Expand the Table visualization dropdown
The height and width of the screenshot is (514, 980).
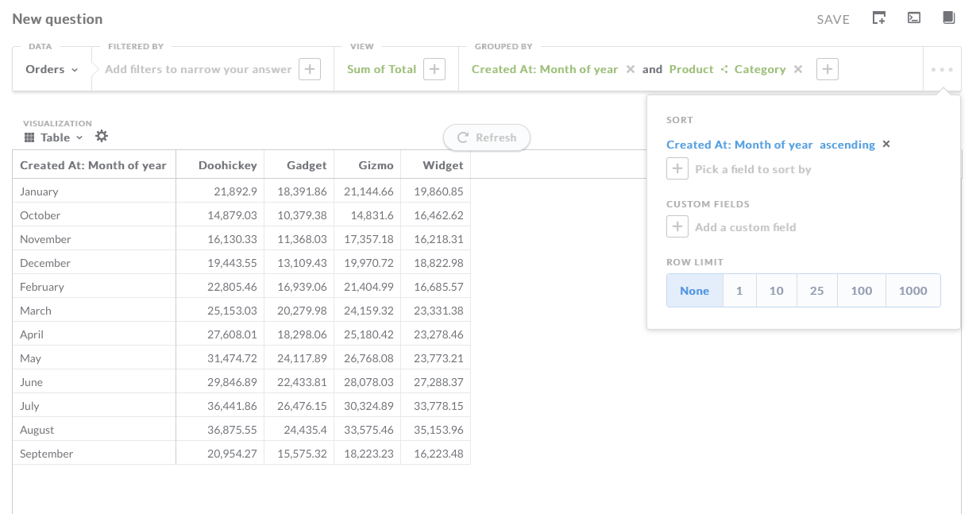point(54,137)
